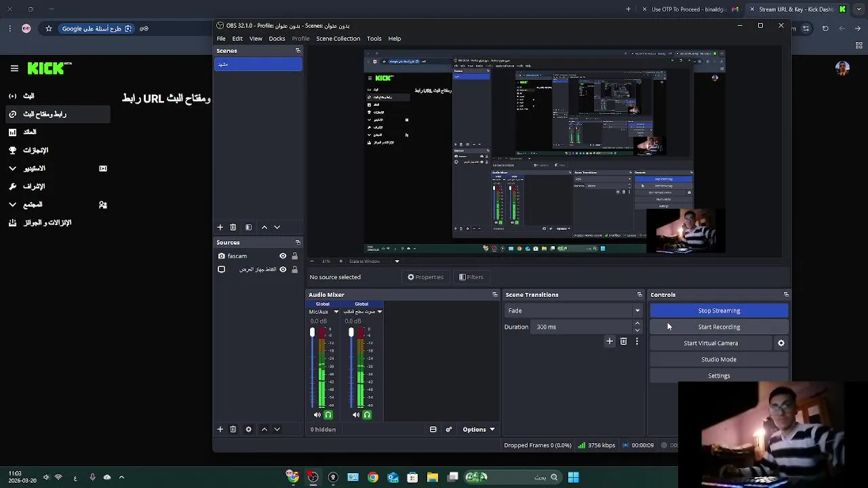Add a new scene with plus icon

click(x=220, y=227)
